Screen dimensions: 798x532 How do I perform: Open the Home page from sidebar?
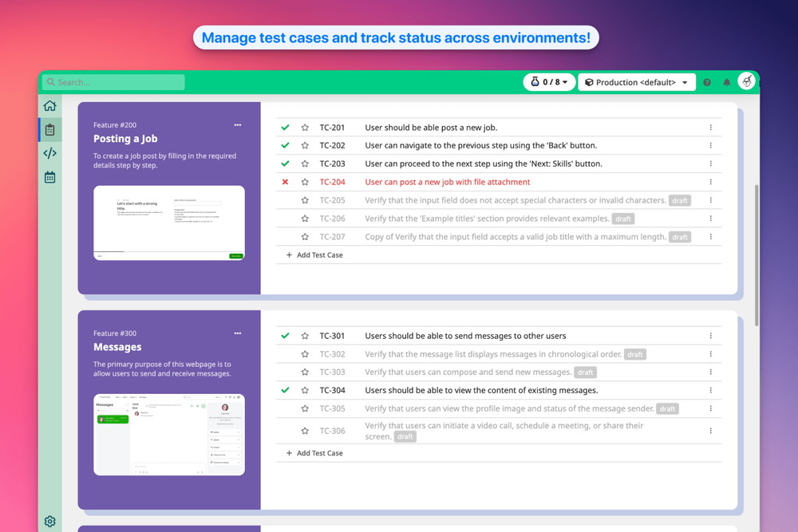coord(49,106)
